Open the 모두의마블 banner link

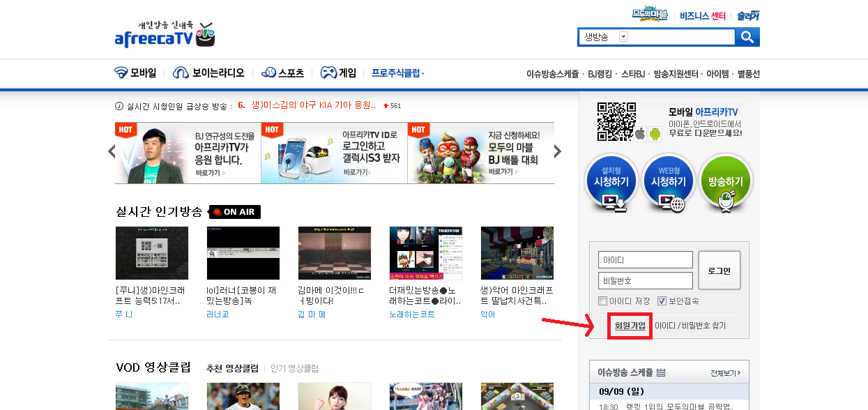pyautogui.click(x=650, y=15)
